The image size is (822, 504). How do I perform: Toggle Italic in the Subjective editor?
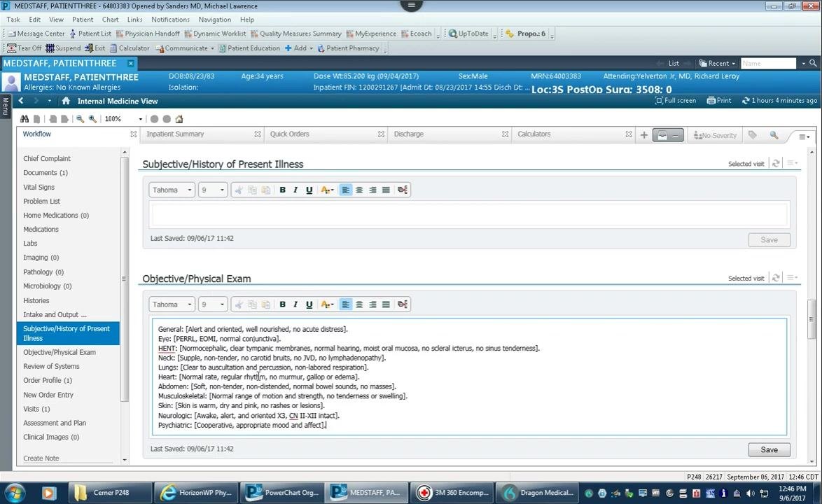point(295,190)
